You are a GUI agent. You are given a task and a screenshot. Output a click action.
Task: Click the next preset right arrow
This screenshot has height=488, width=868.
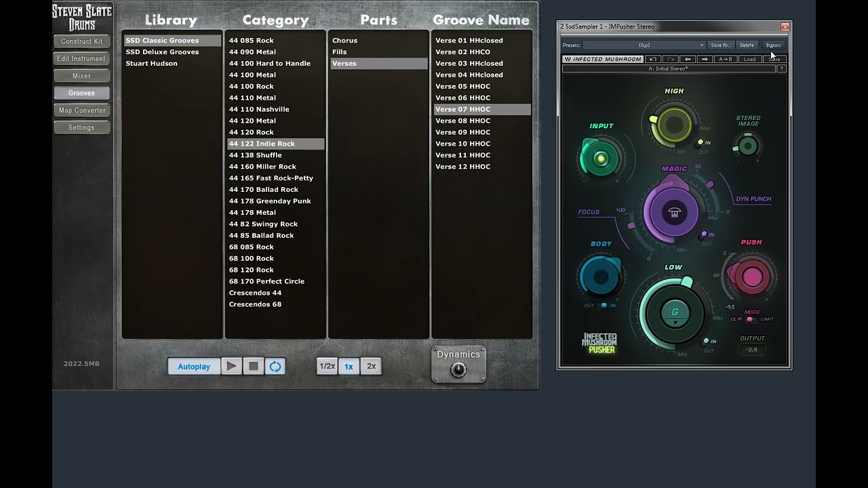pos(705,59)
